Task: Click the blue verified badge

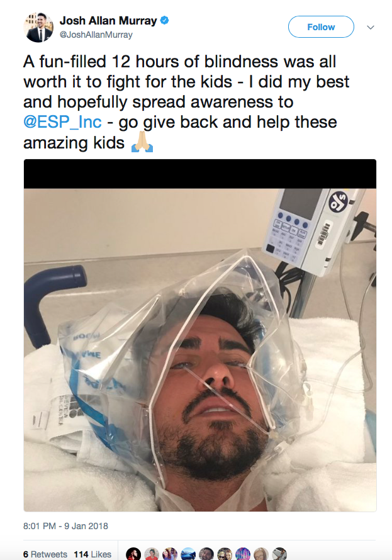Action: pos(164,21)
